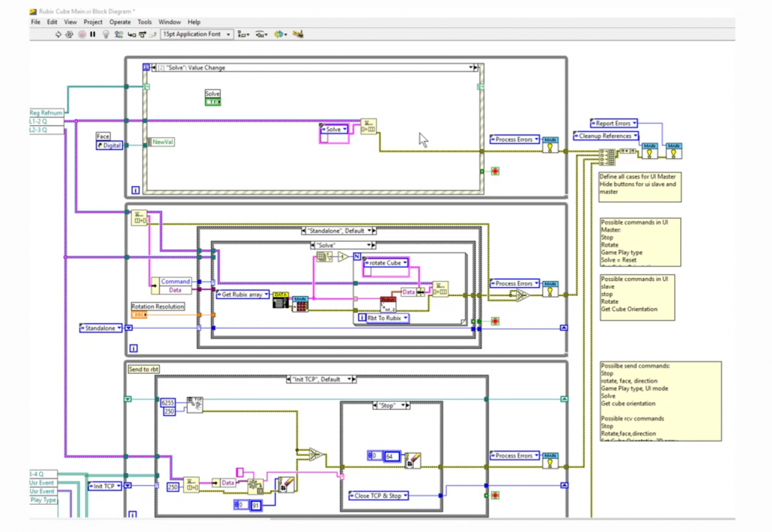Select the red Robot subVI in For loop
Image resolution: width=772 pixels, height=532 pixels.
[388, 304]
